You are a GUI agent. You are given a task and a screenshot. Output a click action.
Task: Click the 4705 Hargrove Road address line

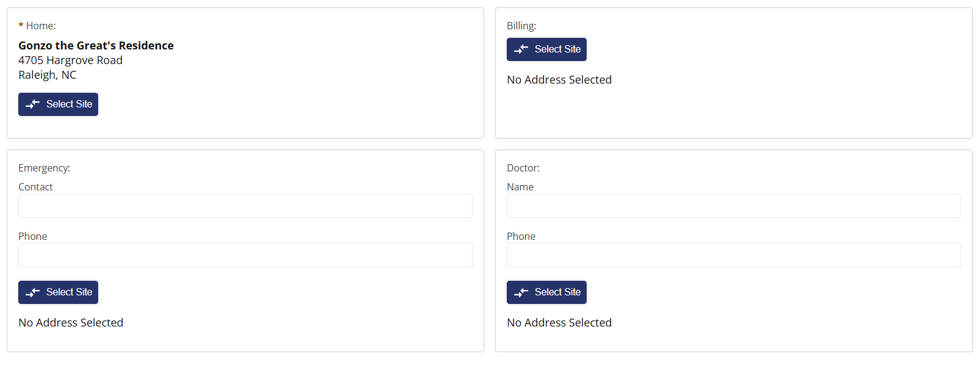point(70,60)
